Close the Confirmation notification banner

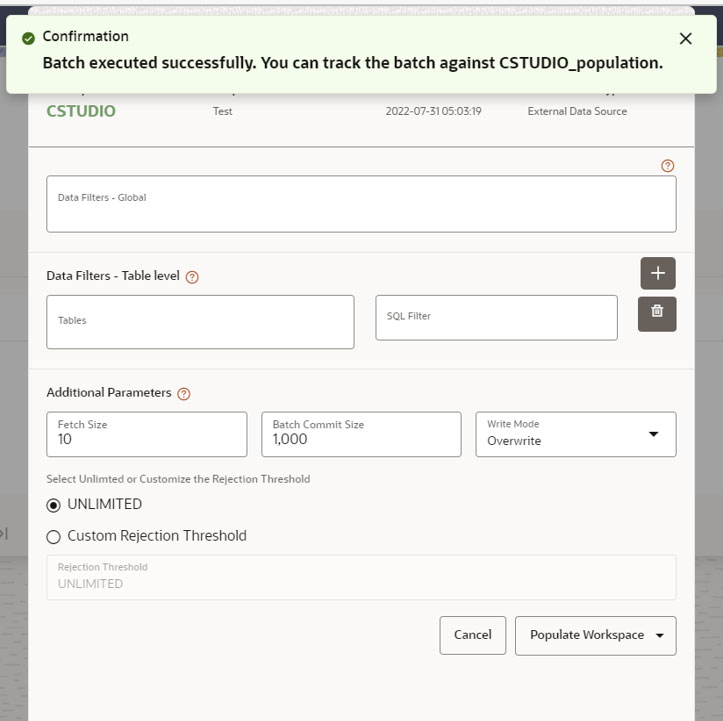tap(685, 39)
